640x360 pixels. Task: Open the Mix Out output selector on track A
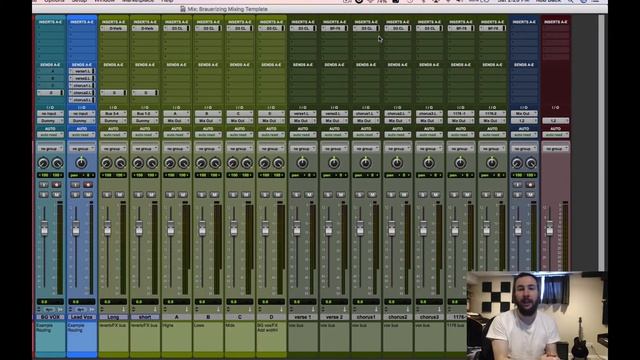click(176, 121)
